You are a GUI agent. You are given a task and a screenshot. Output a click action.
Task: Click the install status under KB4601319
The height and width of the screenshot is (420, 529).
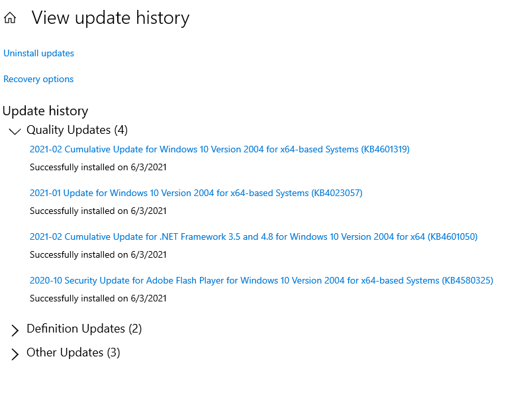pos(98,167)
